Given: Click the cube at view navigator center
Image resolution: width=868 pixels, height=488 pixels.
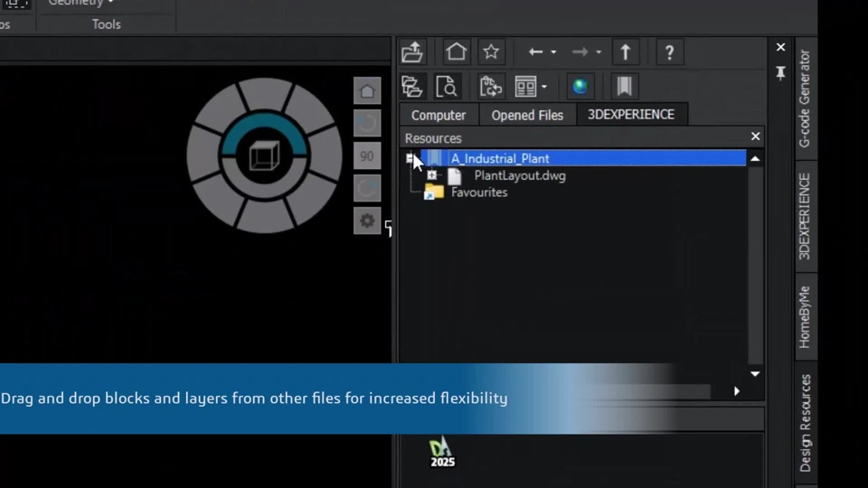Looking at the screenshot, I should point(265,156).
